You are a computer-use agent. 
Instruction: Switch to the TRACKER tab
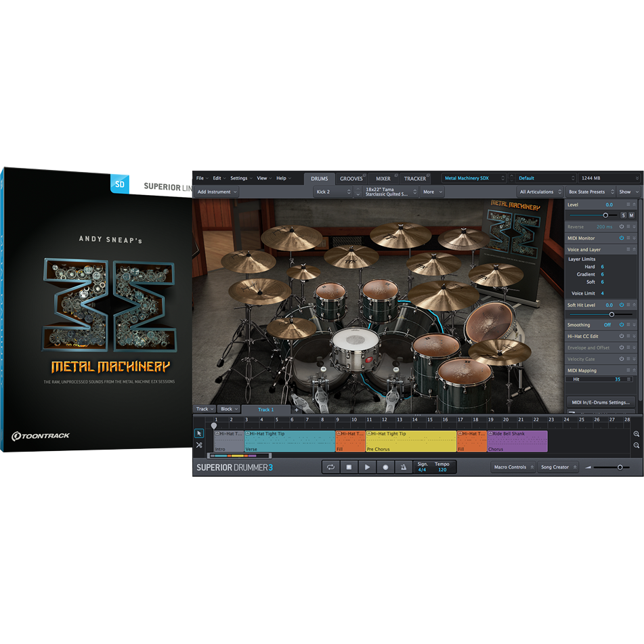point(415,179)
